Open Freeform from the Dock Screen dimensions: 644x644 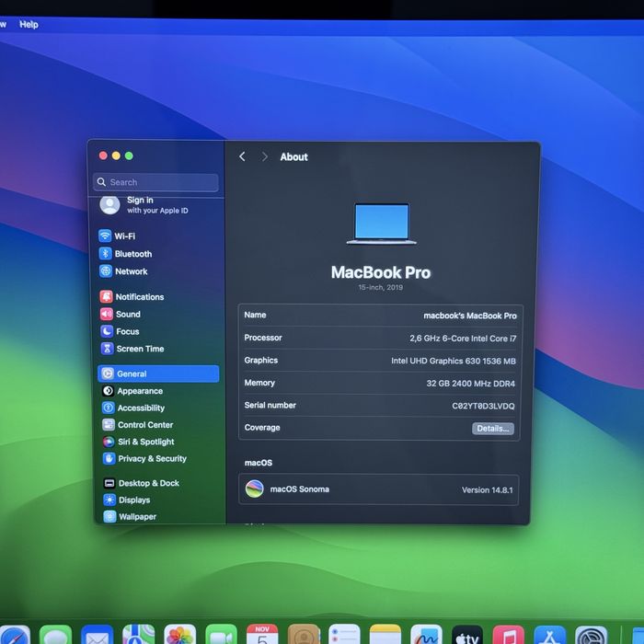point(426,635)
